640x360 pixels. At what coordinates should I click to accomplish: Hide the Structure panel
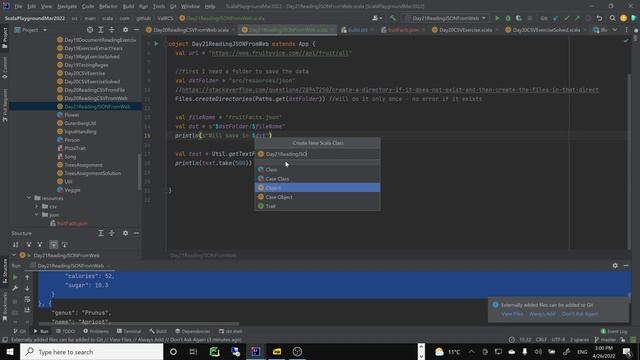click(x=136, y=233)
